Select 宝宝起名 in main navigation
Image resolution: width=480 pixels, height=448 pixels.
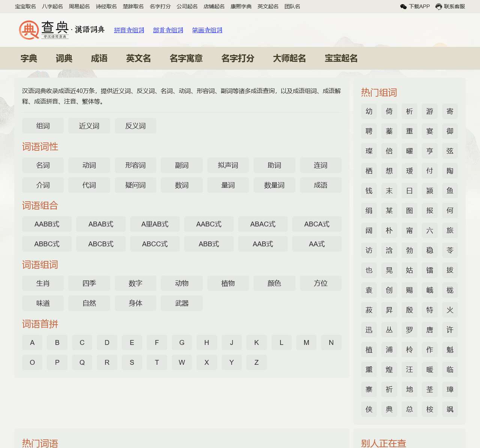pyautogui.click(x=341, y=58)
